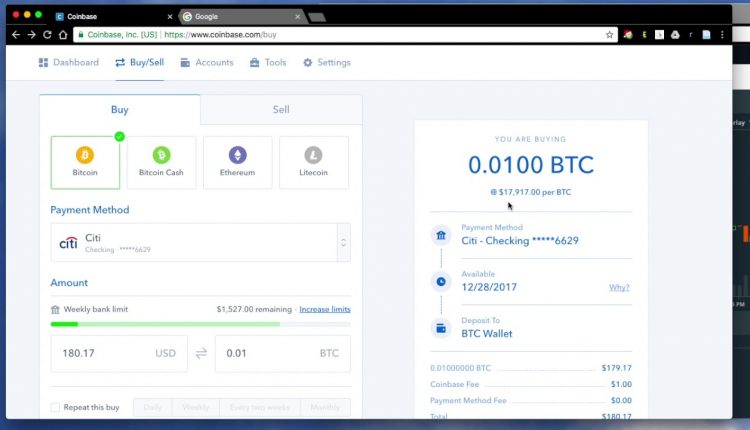Screen dimensions: 750x430
Task: Click the Why? link beside Available date
Action: [619, 287]
